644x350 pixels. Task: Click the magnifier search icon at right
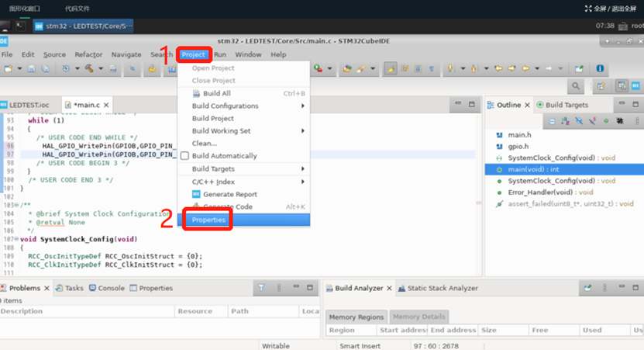pyautogui.click(x=576, y=86)
